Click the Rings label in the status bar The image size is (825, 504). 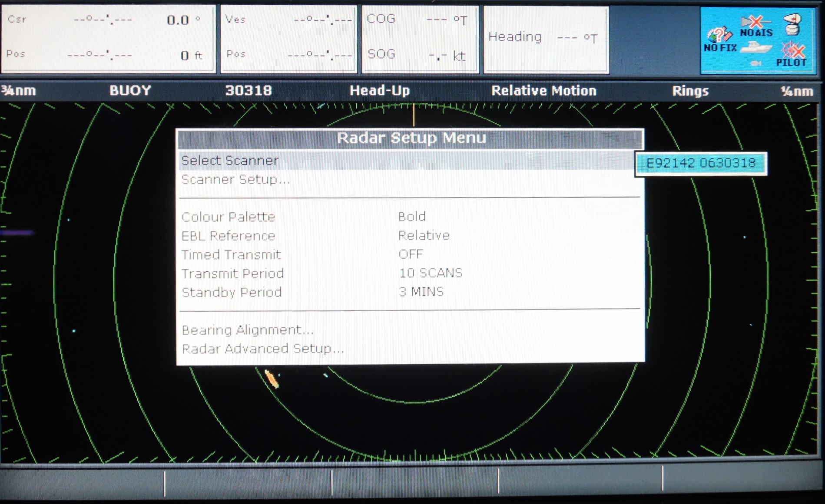point(690,91)
